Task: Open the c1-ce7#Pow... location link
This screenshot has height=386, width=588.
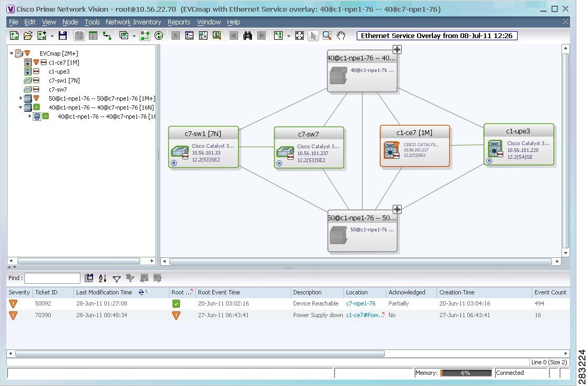Action: 365,315
